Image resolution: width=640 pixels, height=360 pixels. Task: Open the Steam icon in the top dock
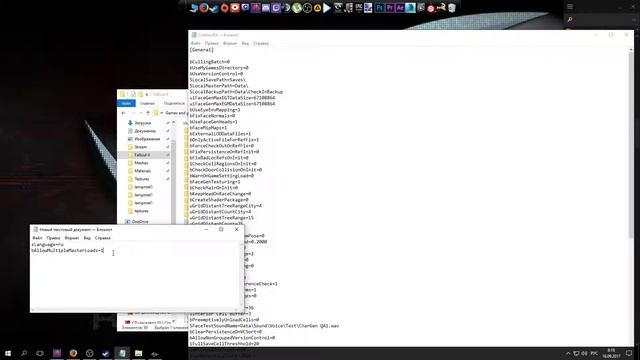point(214,7)
